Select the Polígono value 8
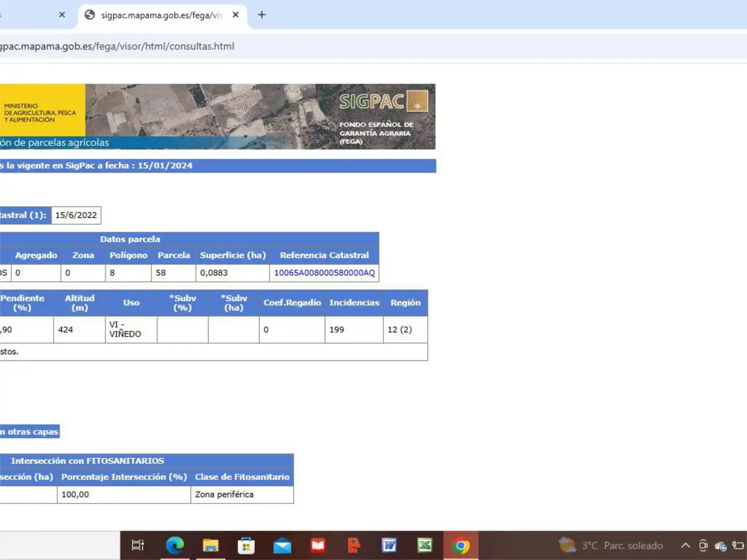Image resolution: width=747 pixels, height=560 pixels. [112, 273]
